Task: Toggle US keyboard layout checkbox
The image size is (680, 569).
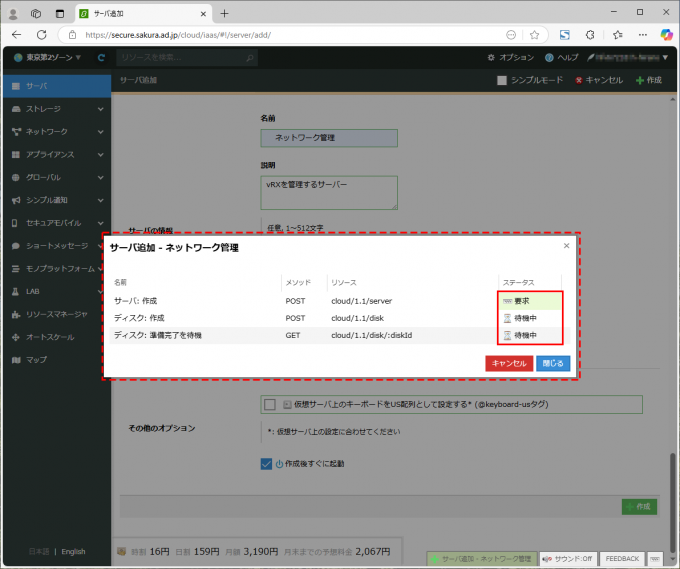Action: point(270,405)
